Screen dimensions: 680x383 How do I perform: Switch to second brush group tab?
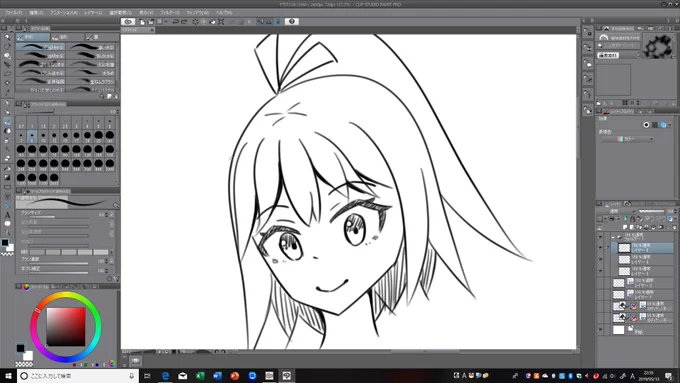point(67,37)
